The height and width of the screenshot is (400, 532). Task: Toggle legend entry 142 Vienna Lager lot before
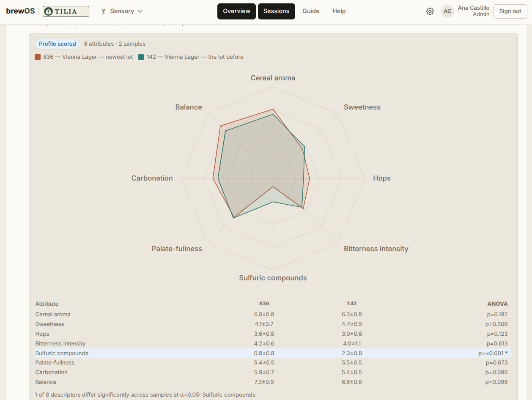(191, 57)
